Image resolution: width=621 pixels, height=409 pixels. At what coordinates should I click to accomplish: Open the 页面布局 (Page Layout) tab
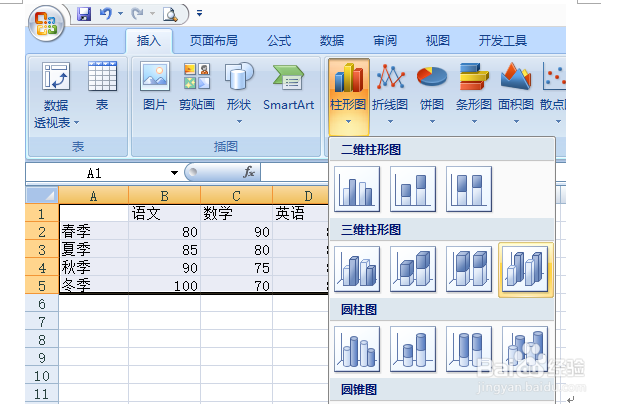pyautogui.click(x=213, y=40)
